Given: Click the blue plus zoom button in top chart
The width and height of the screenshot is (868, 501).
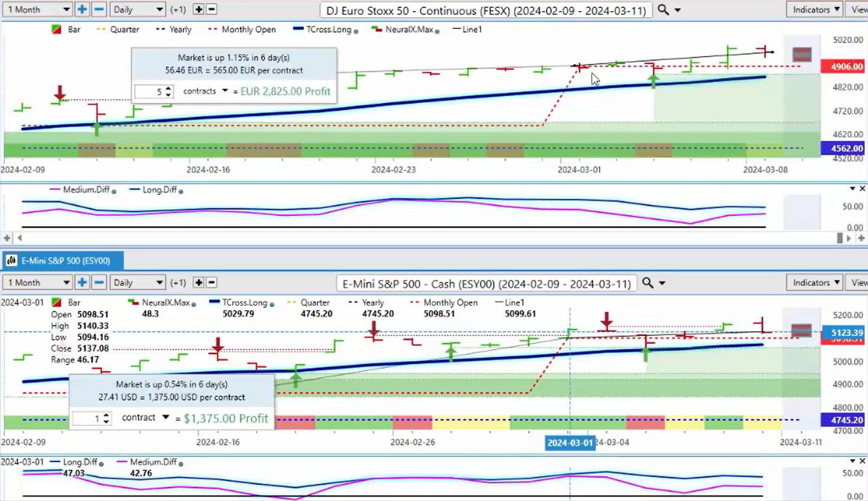Looking at the screenshot, I should [82, 10].
